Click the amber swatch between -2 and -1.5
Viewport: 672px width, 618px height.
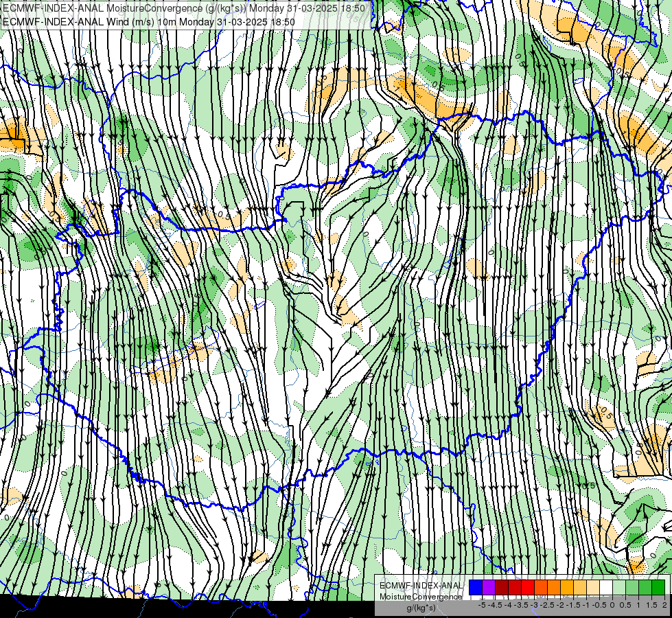point(567,588)
